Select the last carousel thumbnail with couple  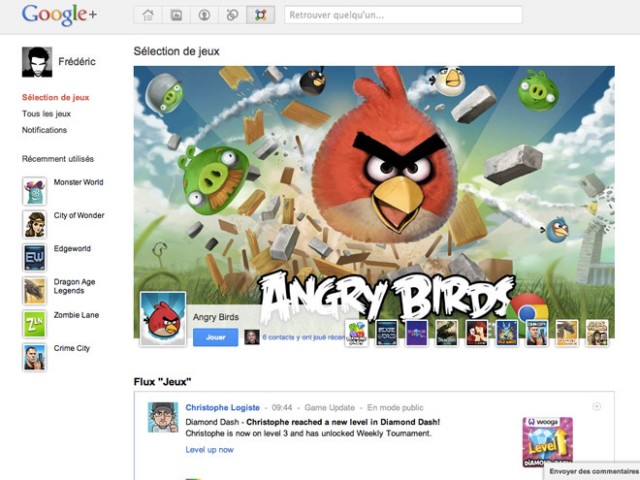tap(597, 333)
